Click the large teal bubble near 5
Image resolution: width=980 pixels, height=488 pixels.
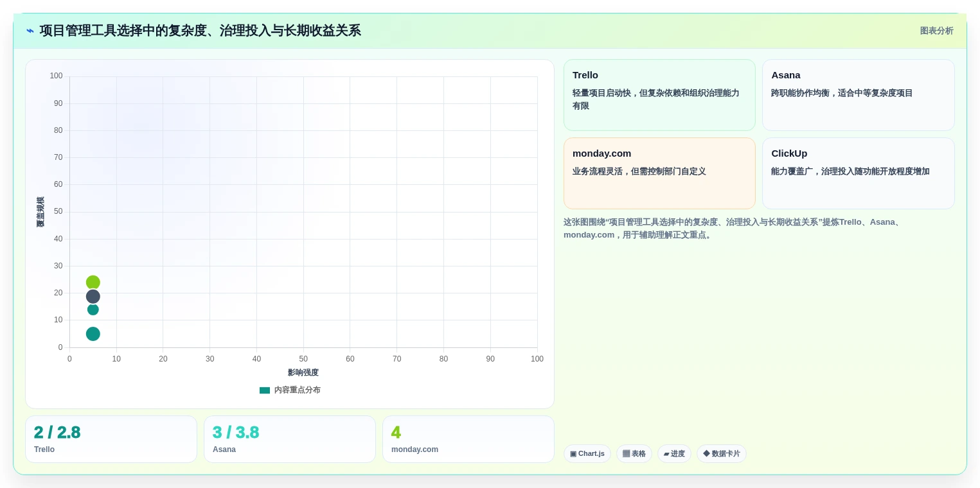click(x=93, y=334)
